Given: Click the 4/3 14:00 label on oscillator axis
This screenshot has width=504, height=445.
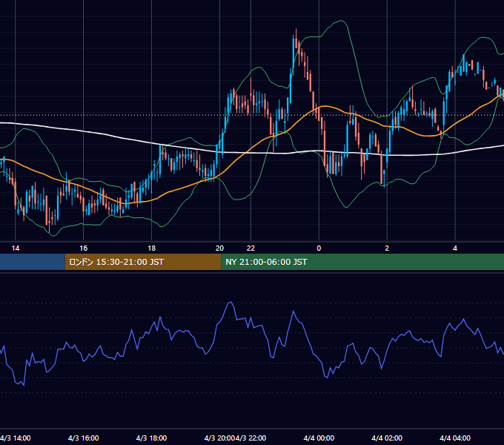Looking at the screenshot, I should [16, 438].
